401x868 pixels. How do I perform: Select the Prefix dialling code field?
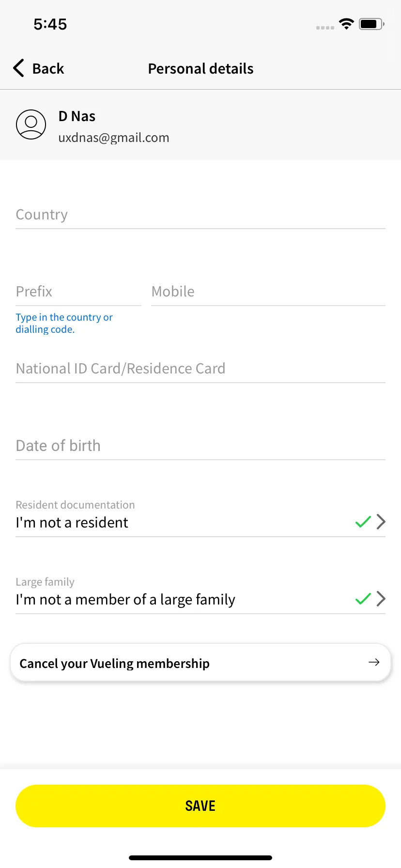[x=78, y=292]
